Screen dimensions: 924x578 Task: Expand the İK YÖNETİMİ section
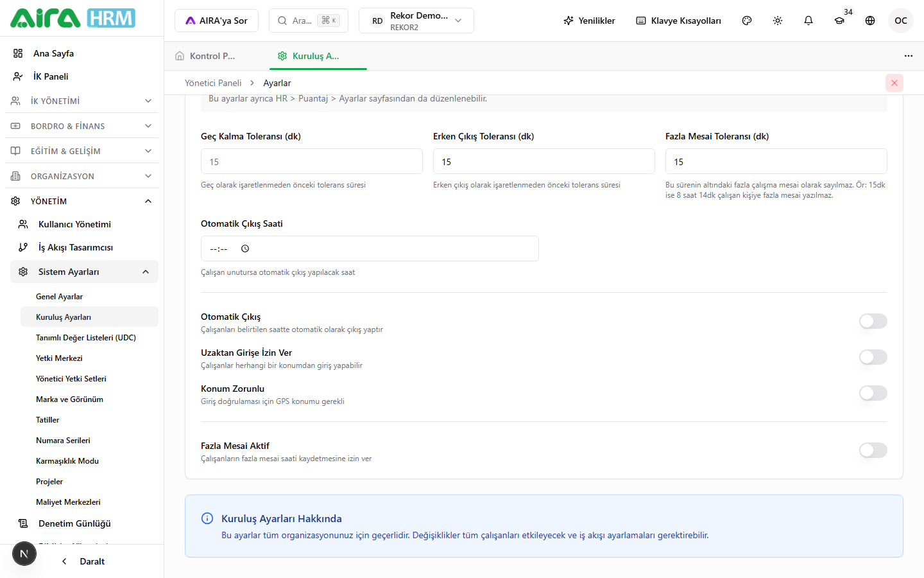tap(81, 101)
